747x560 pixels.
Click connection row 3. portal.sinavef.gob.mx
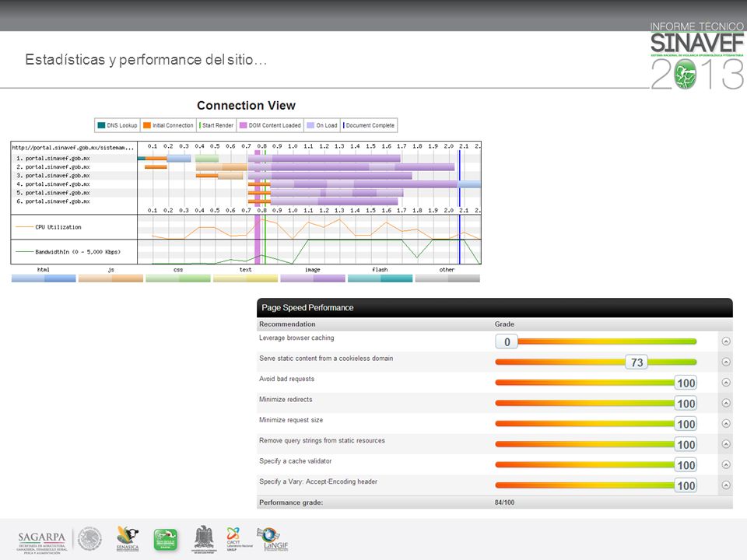tap(53, 175)
